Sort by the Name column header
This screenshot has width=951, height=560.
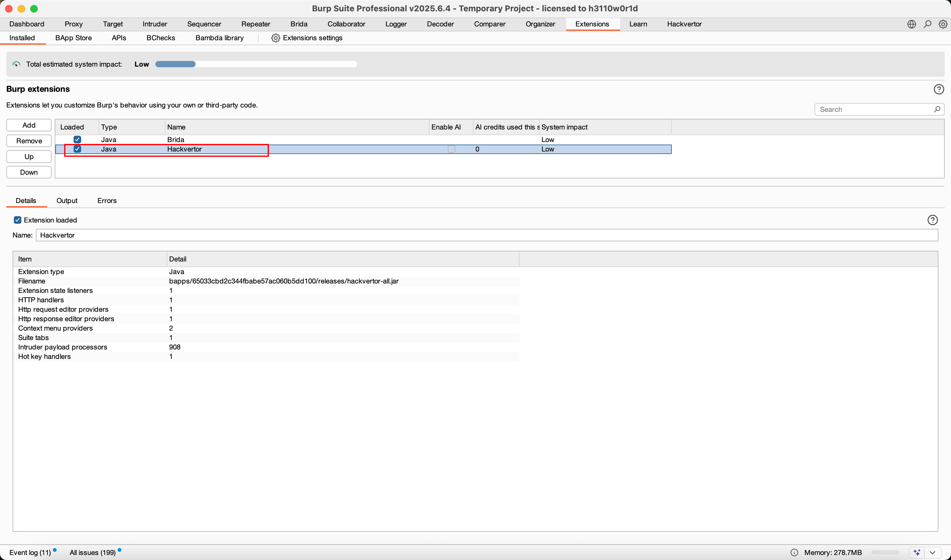tap(297, 127)
